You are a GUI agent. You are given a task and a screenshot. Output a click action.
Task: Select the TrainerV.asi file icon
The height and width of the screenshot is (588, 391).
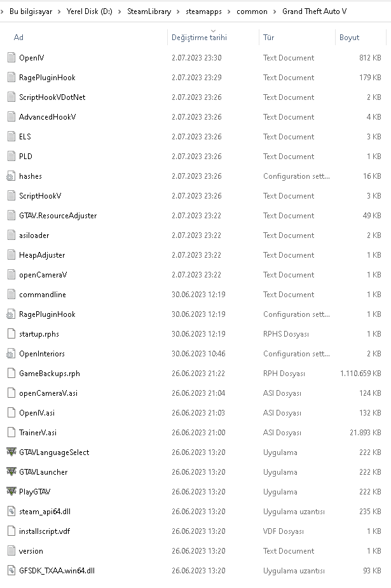click(10, 433)
